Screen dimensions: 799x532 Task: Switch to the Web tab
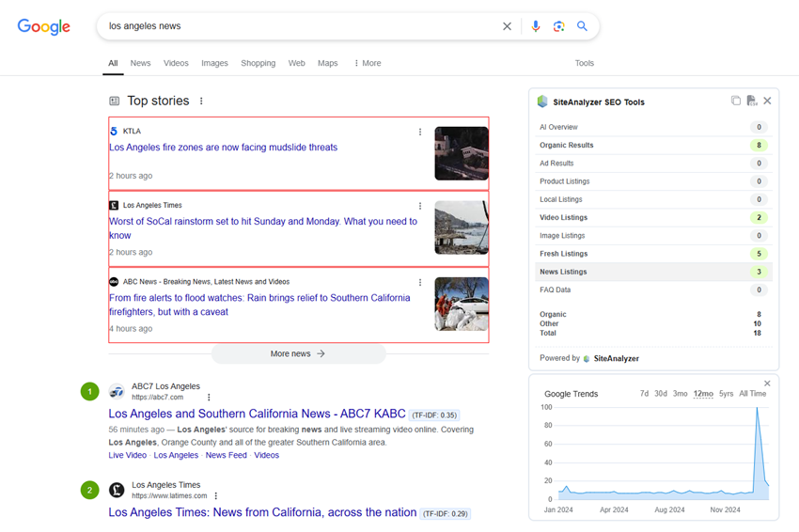coord(296,63)
